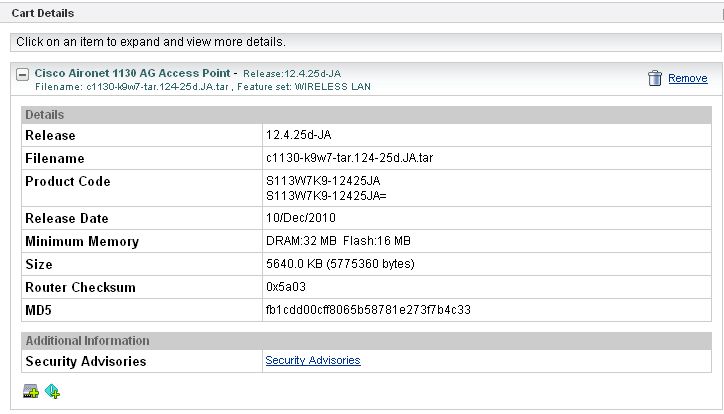This screenshot has width=724, height=414.
Task: Click the teal diamond icon with plus
Action: click(52, 390)
